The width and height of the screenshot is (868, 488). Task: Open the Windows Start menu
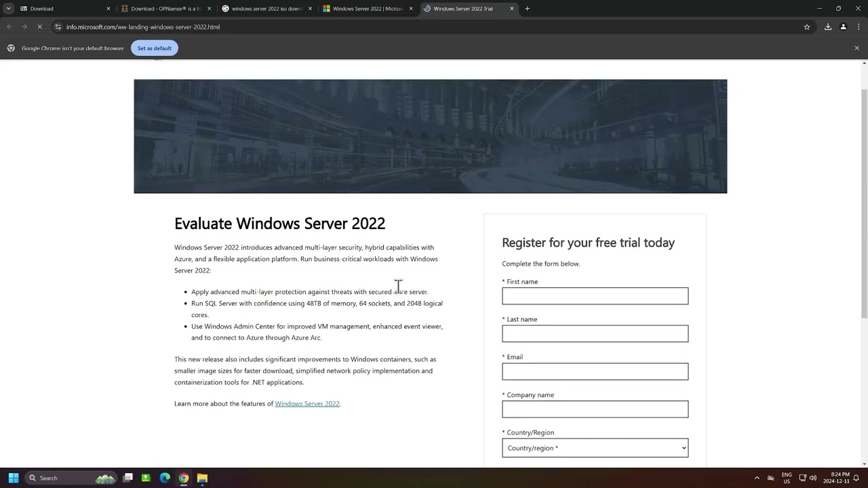coord(13,478)
